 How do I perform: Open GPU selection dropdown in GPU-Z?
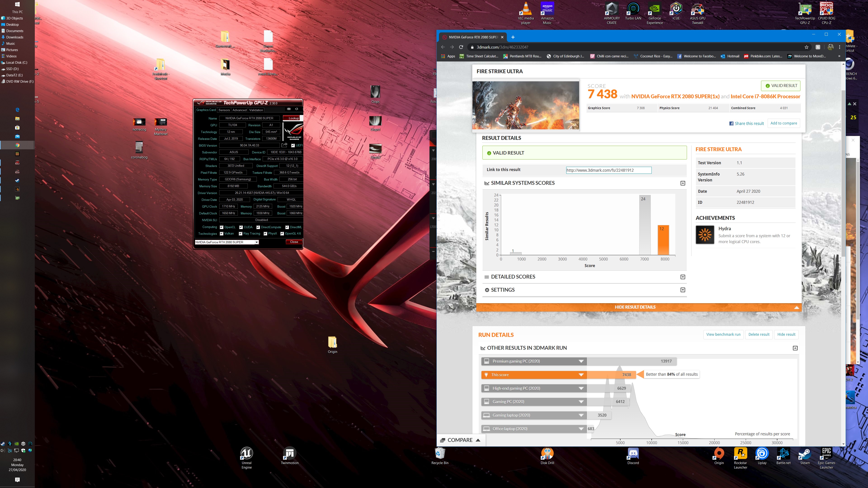pyautogui.click(x=256, y=242)
